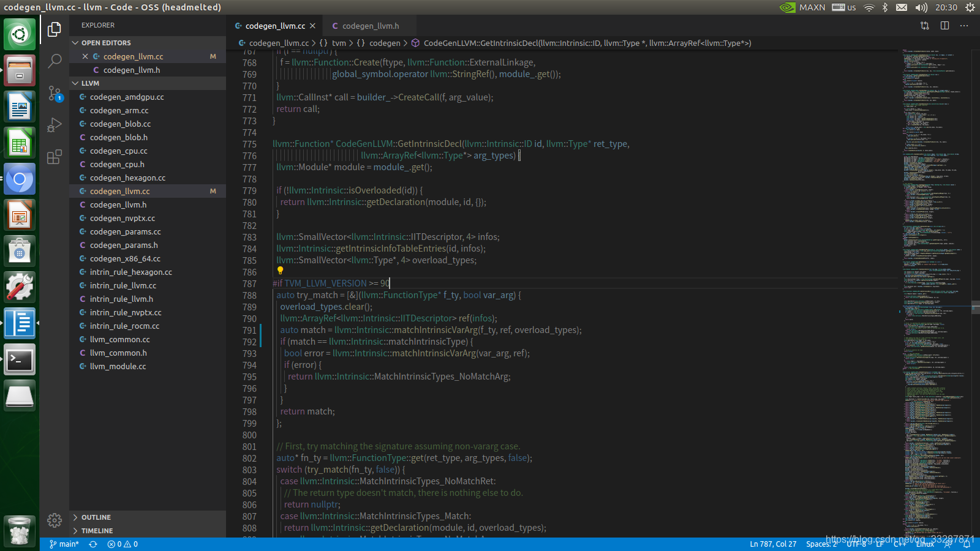Click the Open Changes compare icon
Screen dimensions: 980x551
click(x=925, y=26)
